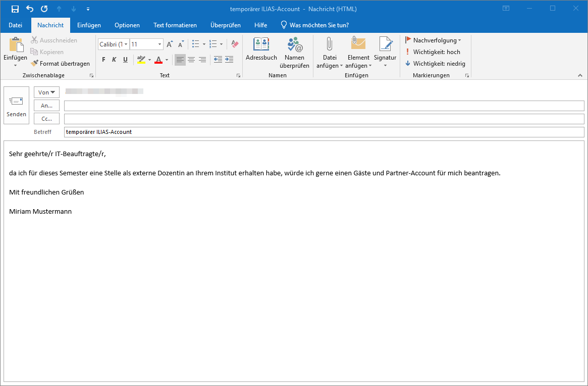Clear all formatting with eraser icon
588x386 pixels.
235,44
